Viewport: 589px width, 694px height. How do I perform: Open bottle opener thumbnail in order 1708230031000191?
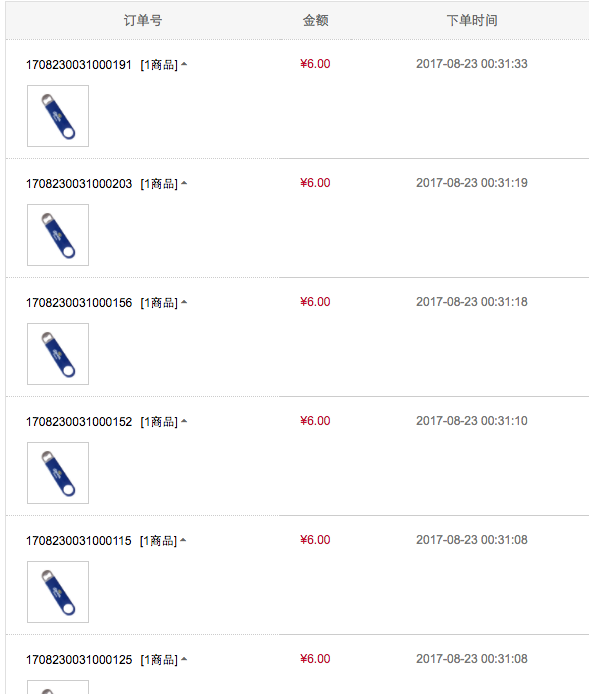(x=58, y=116)
